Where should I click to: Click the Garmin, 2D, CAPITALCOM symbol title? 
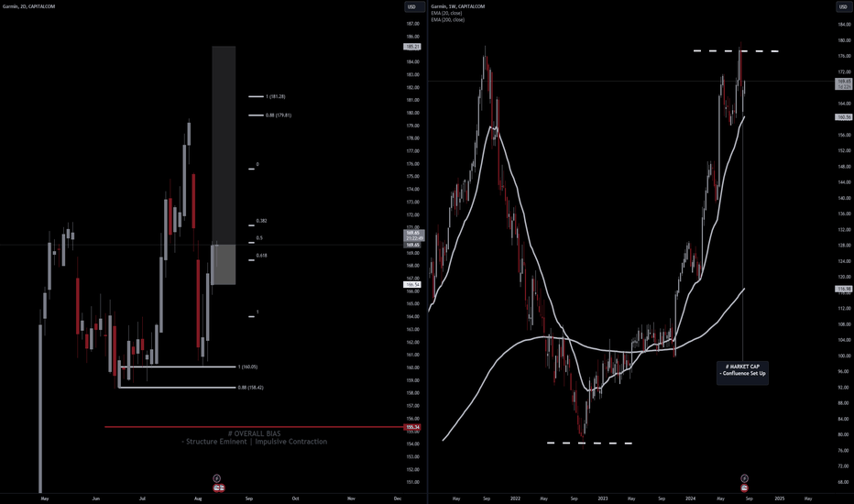click(x=28, y=6)
